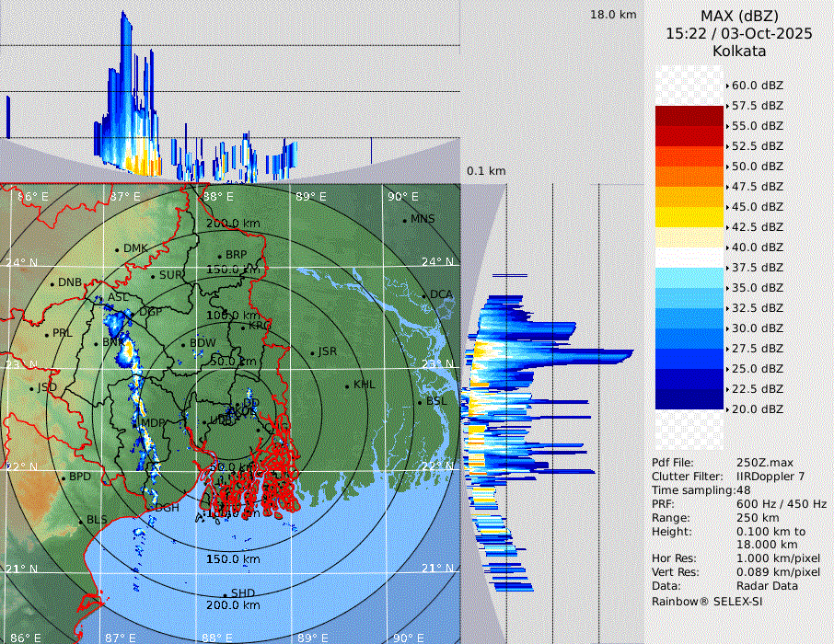
Task: Select the BPD station marker
Action: 63,478
